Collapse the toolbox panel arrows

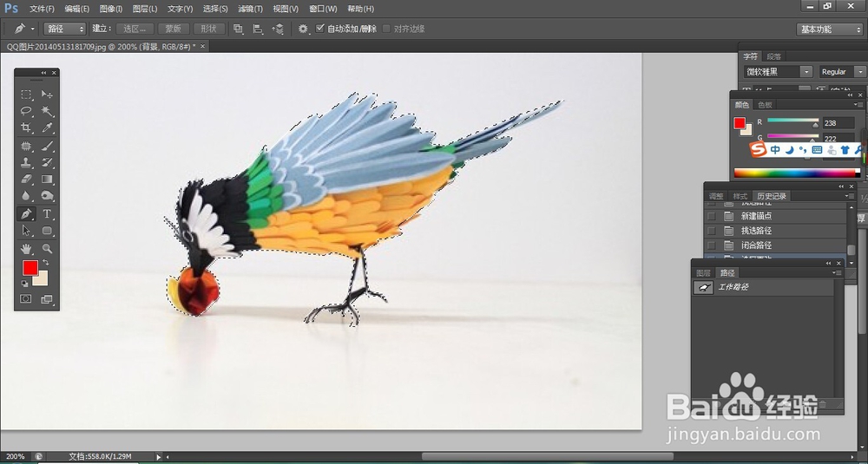(43, 73)
